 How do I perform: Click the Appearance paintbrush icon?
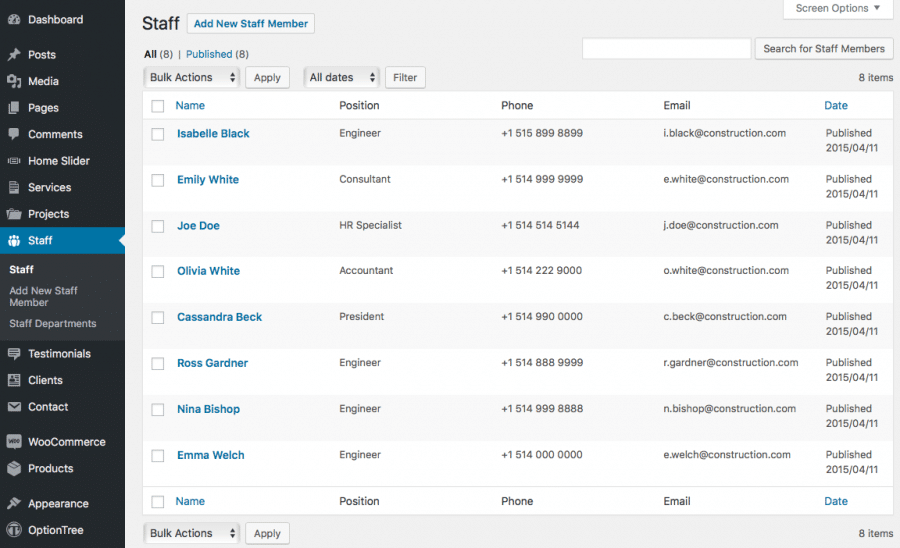pyautogui.click(x=14, y=503)
